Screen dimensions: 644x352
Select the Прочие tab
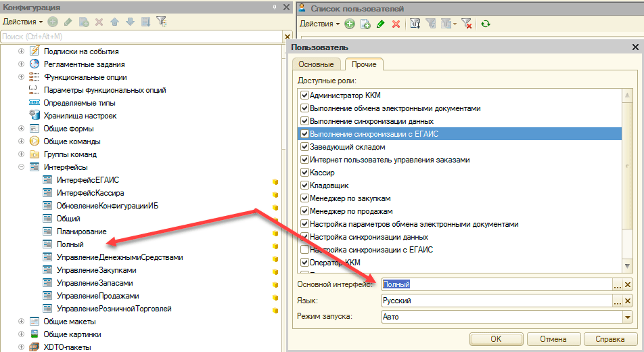pyautogui.click(x=364, y=64)
